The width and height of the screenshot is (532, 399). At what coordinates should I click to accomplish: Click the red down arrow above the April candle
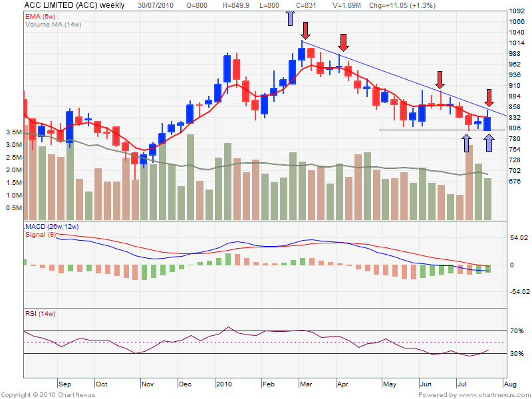[x=343, y=43]
